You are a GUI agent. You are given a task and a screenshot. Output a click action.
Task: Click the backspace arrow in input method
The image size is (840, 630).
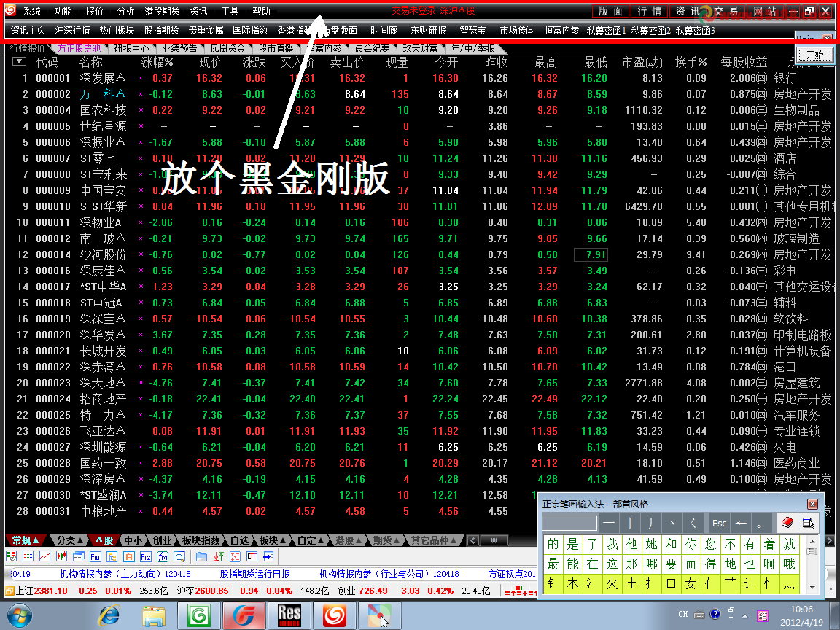tap(741, 523)
